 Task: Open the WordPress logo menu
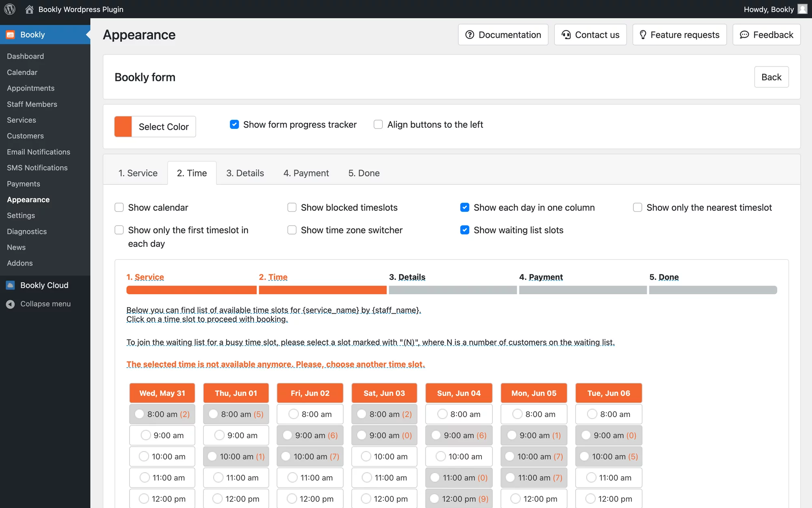point(10,9)
